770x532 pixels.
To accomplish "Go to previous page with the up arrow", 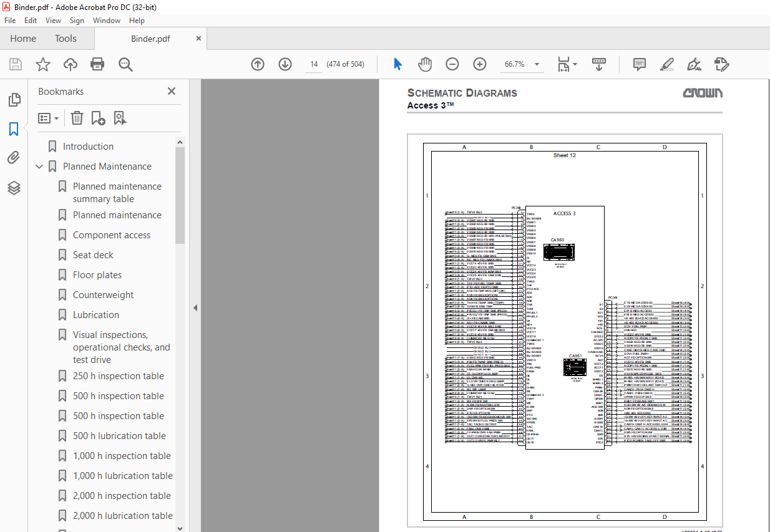I will (258, 64).
